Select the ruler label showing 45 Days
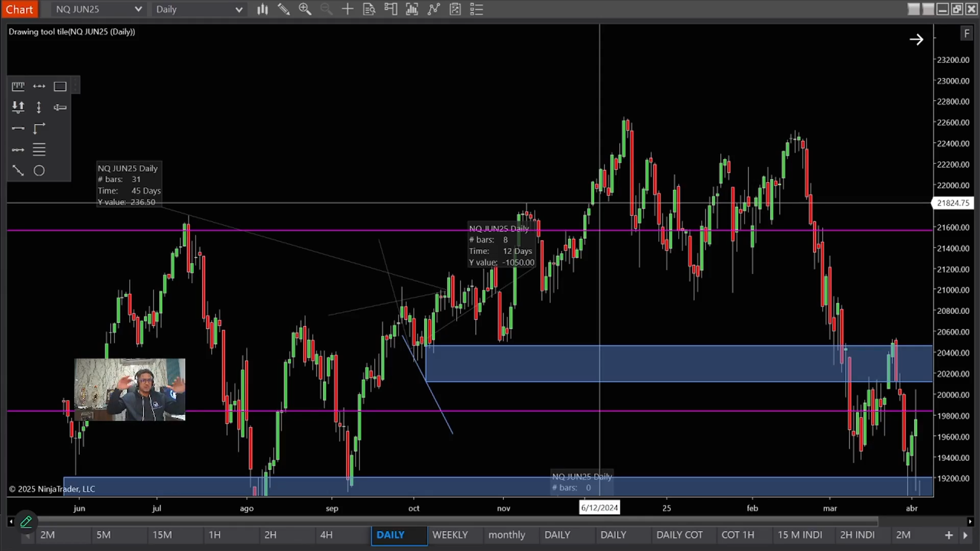980x551 pixels. coord(129,185)
